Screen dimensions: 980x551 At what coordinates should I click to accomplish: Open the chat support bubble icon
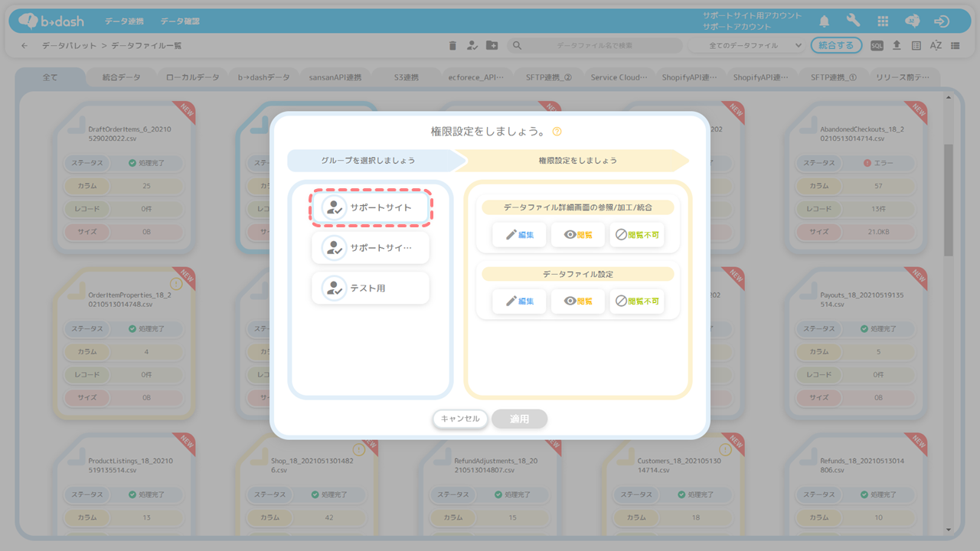[912, 21]
